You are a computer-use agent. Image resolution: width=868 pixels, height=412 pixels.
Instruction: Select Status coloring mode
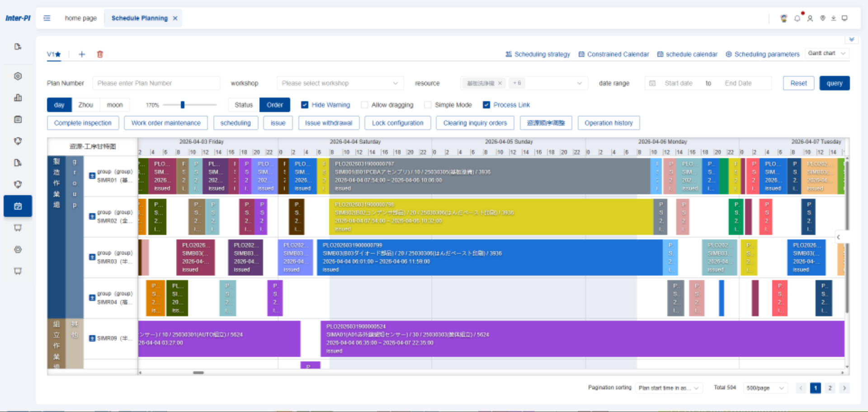pos(244,105)
